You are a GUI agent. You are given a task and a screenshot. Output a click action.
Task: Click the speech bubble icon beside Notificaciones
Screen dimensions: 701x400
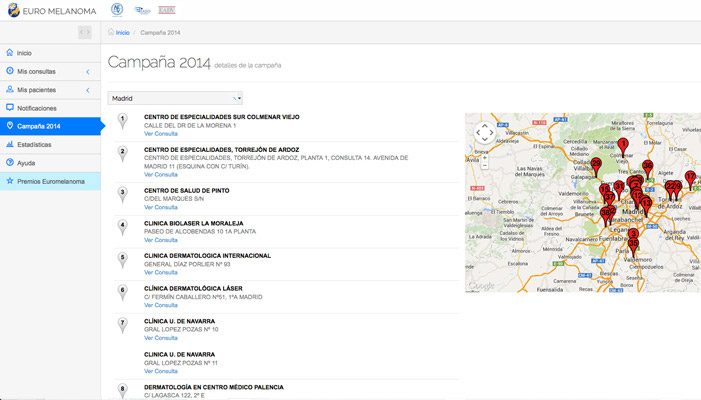(x=10, y=107)
